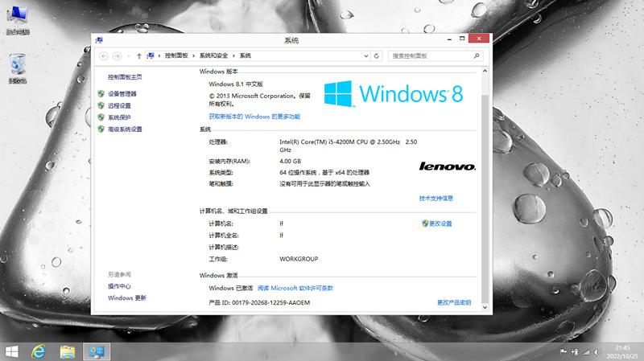Open the recent locations dropdown arrow

(129, 55)
